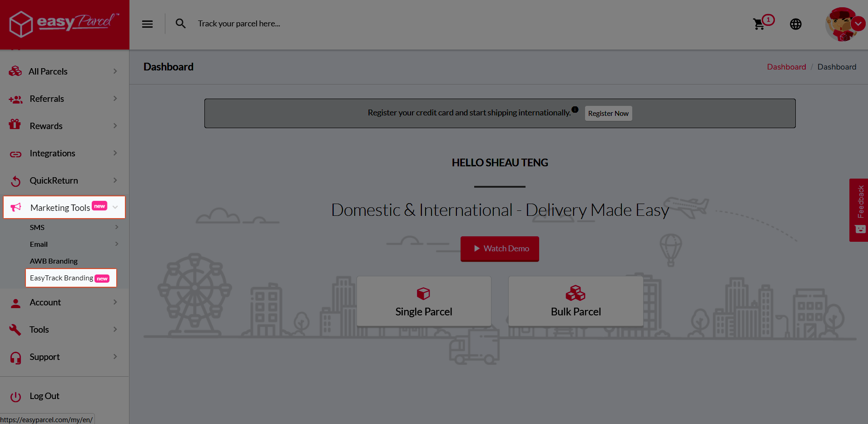
Task: Click the Log Out power icon
Action: click(16, 397)
